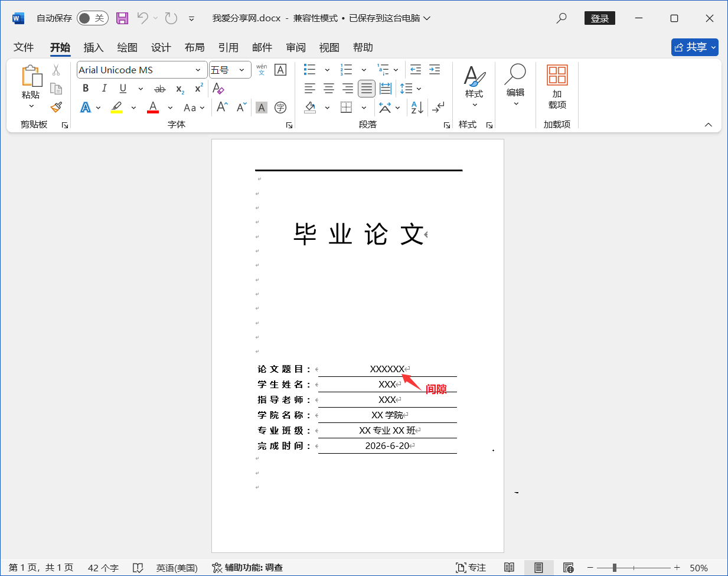Redo the last action

pos(171,18)
